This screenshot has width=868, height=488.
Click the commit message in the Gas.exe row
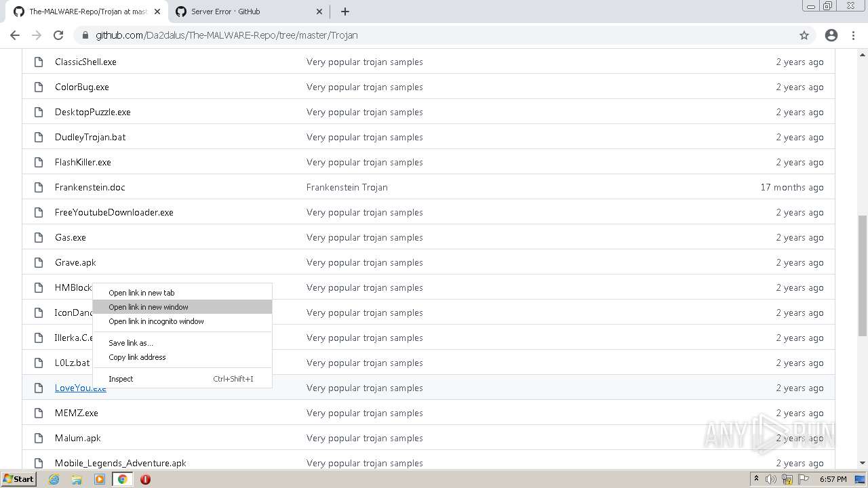[365, 237]
